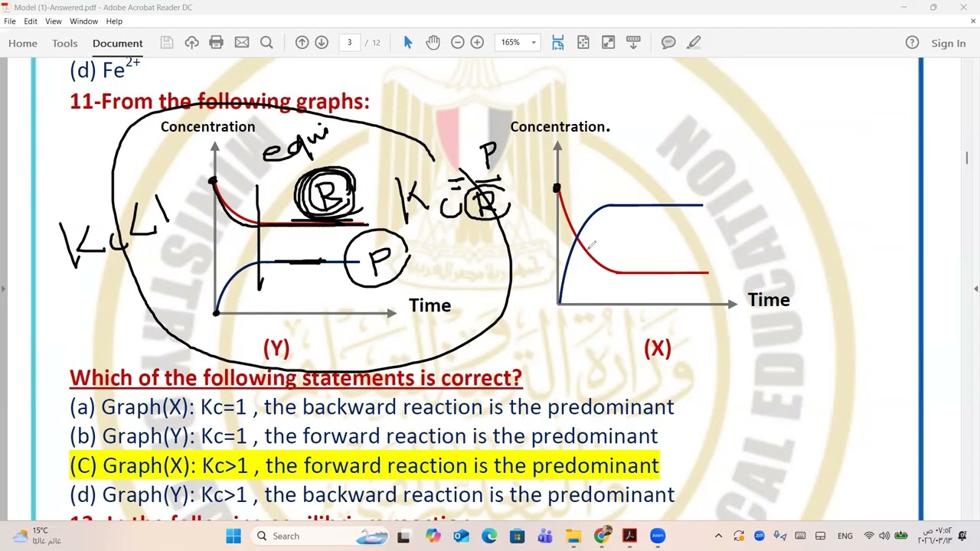
Task: Open the page display keyboard-arrow tool
Action: pyautogui.click(x=633, y=43)
